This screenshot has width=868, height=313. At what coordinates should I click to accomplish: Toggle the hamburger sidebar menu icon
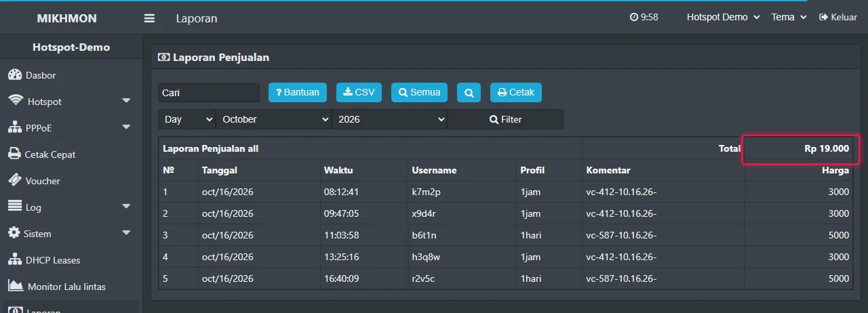pos(149,18)
